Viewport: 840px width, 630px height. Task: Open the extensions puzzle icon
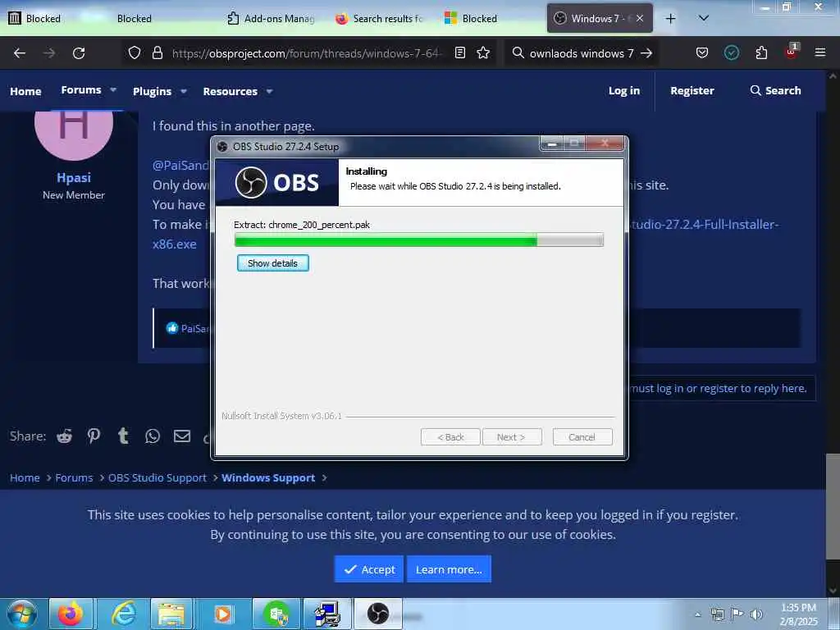(761, 52)
